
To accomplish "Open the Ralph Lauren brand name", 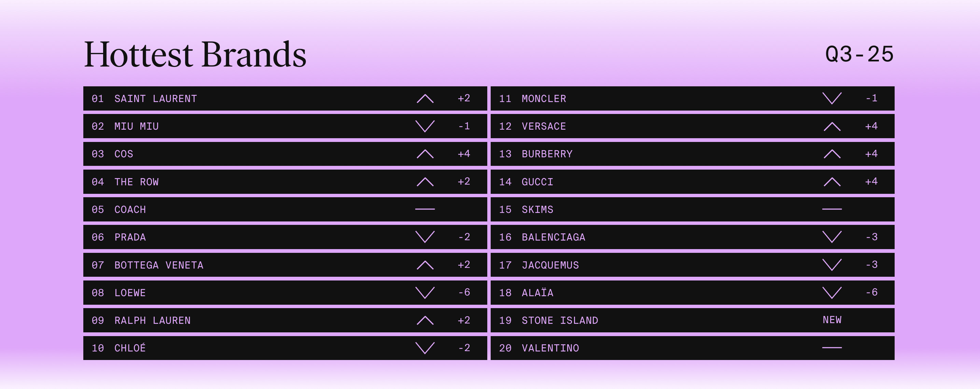I will (x=152, y=320).
